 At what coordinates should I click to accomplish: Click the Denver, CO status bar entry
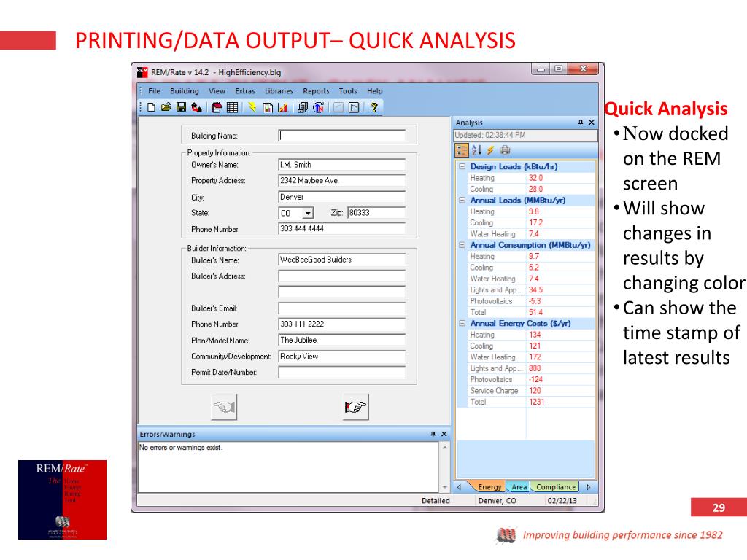coord(497,500)
